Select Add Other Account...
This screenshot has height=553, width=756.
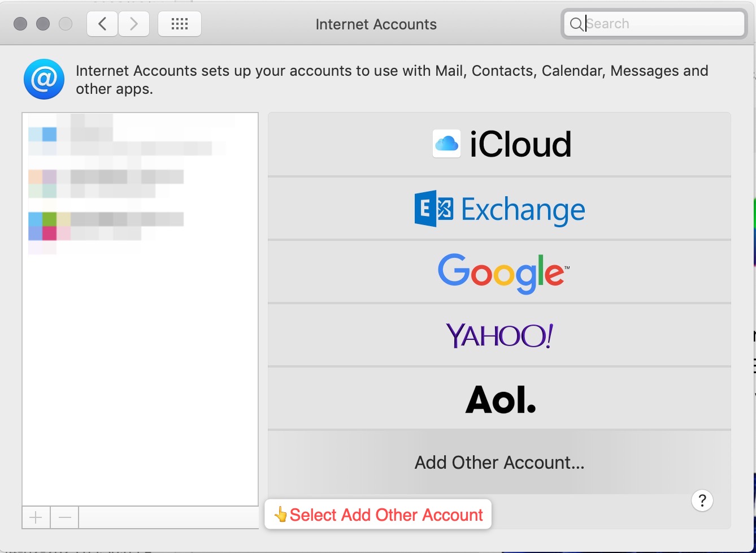coord(499,463)
